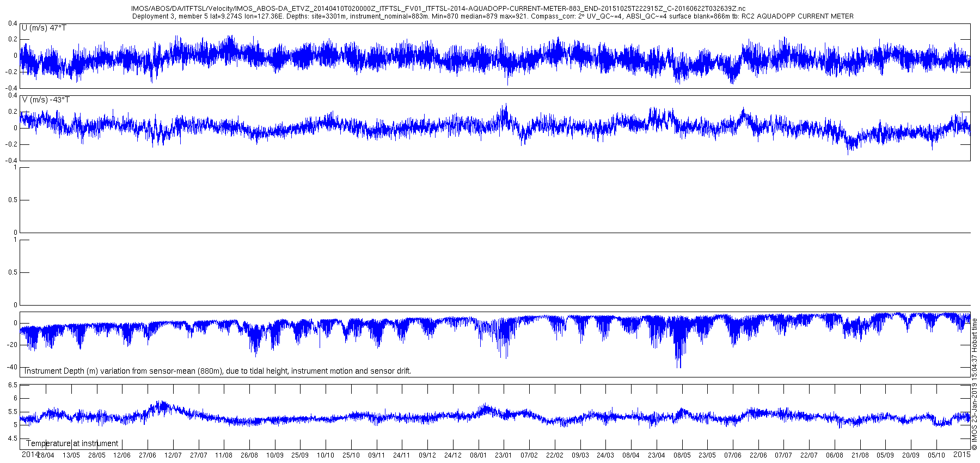Click the '24/12' date tick label
Image resolution: width=980 pixels, height=463 pixels.
tap(453, 455)
